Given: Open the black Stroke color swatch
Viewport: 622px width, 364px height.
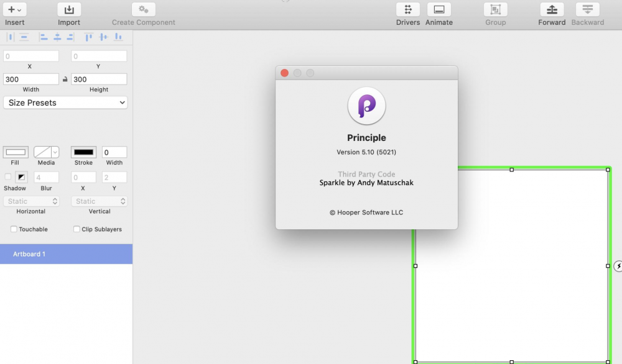Looking at the screenshot, I should click(x=83, y=152).
